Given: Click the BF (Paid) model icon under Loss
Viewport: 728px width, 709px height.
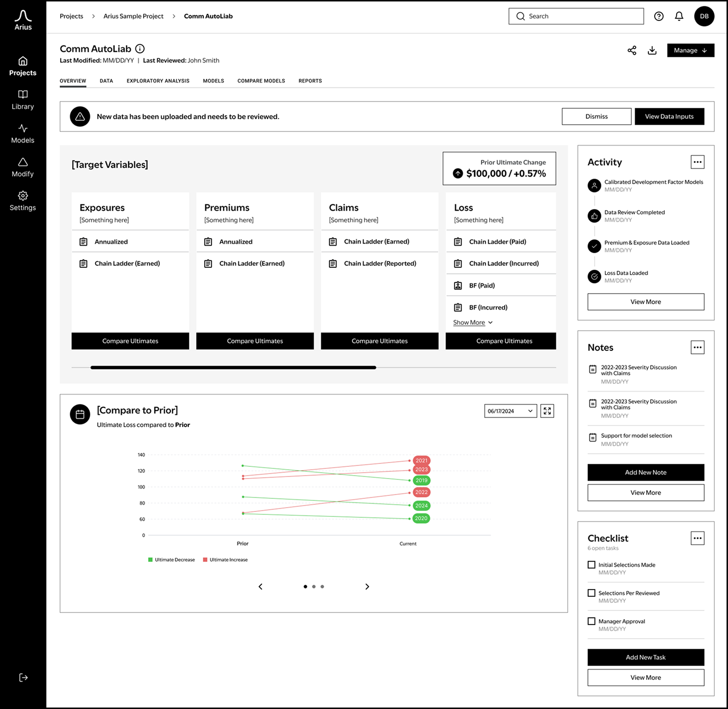Looking at the screenshot, I should (x=458, y=285).
